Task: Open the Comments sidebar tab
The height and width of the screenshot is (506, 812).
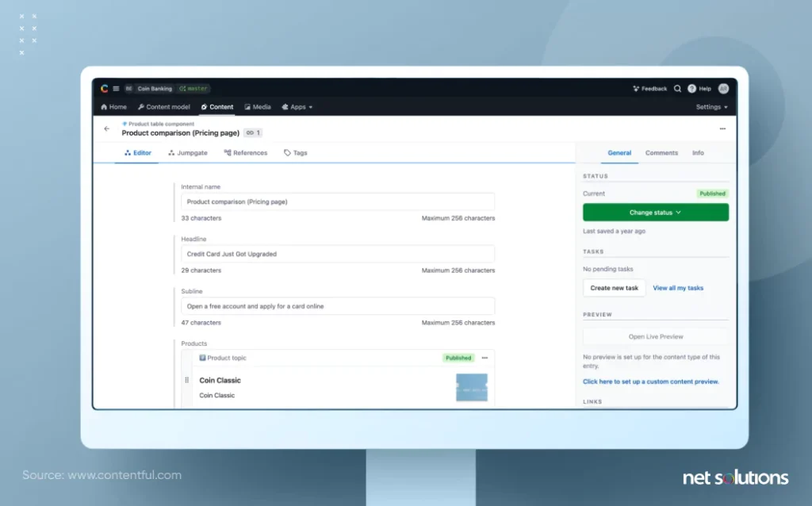Action: pyautogui.click(x=661, y=153)
